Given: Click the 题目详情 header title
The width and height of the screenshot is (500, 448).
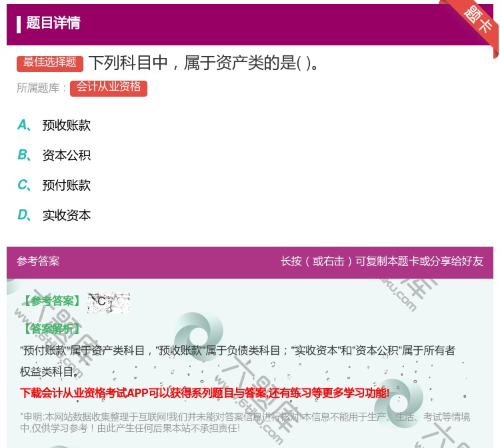Looking at the screenshot, I should tap(53, 23).
